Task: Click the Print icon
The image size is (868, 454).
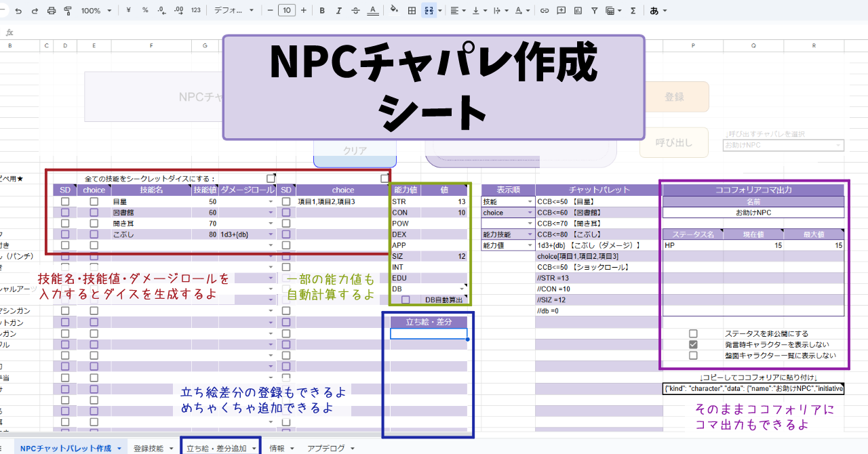Action: (x=52, y=10)
